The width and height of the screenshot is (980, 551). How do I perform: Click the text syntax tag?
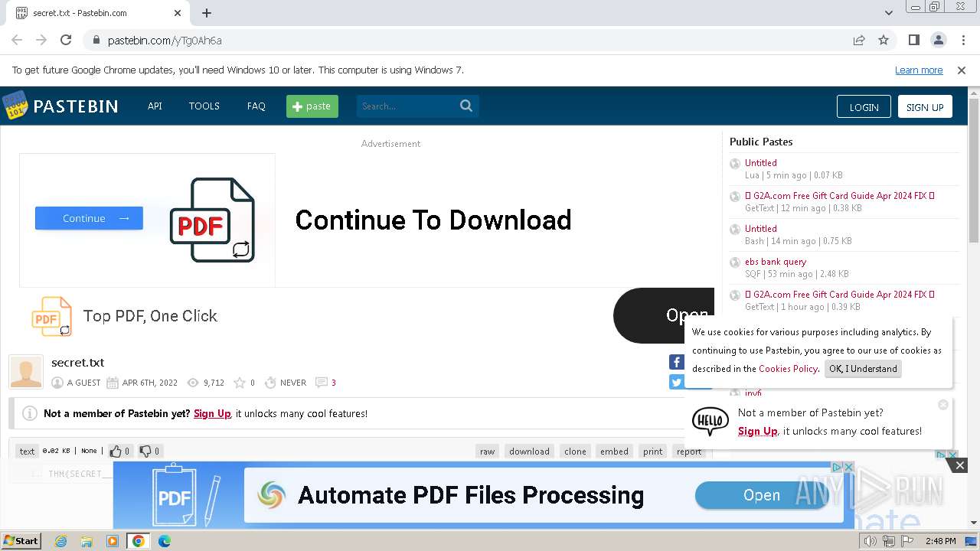(27, 452)
